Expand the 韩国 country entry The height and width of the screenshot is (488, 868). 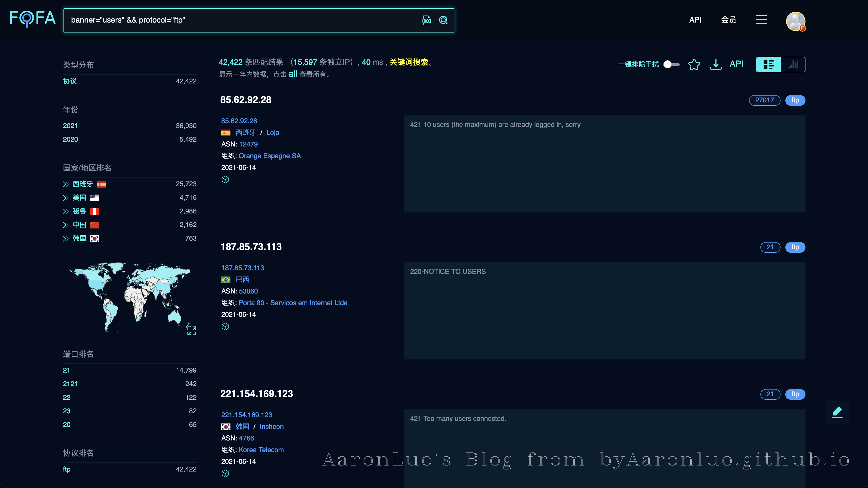(x=66, y=238)
